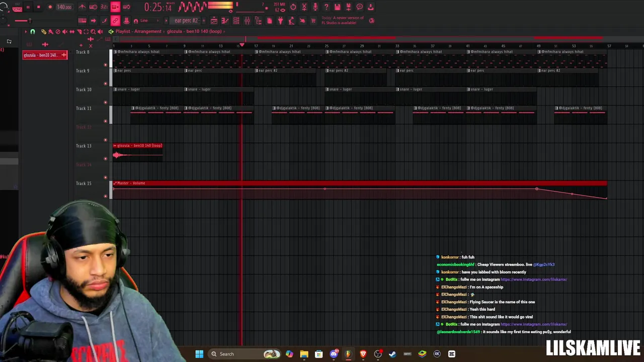The width and height of the screenshot is (644, 362).
Task: Open help question mark icon
Action: [326, 7]
